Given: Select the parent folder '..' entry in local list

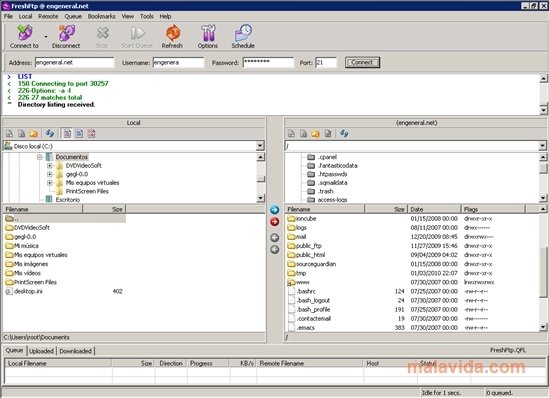Looking at the screenshot, I should coord(64,218).
